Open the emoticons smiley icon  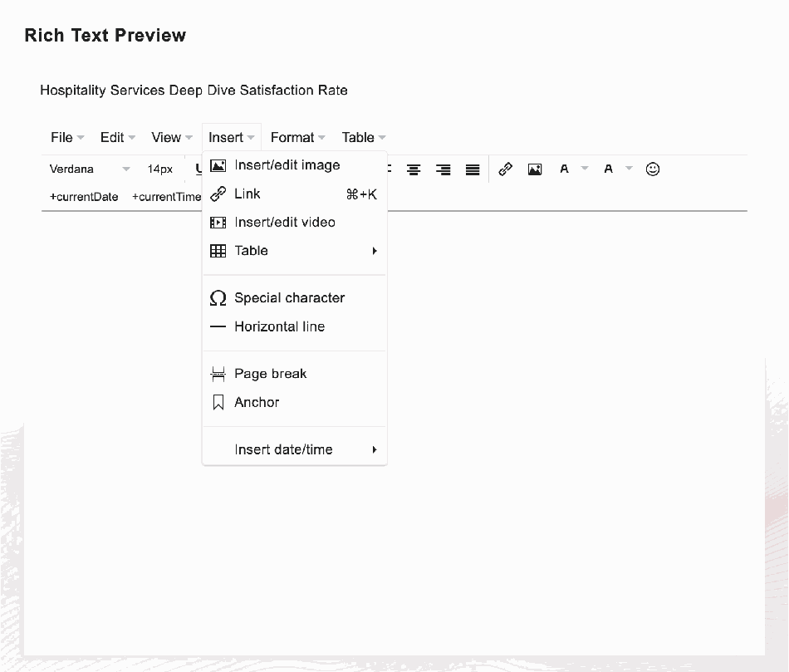click(653, 169)
